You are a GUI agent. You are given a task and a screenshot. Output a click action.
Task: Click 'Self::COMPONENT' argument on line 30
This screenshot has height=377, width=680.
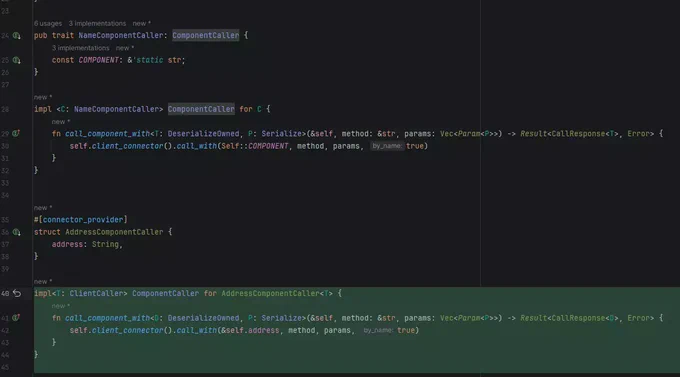[x=255, y=146]
